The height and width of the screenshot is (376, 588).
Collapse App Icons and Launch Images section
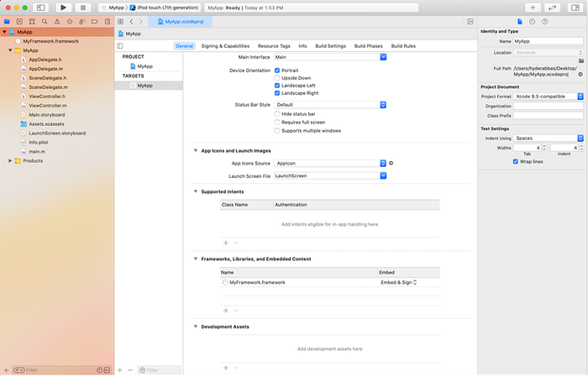click(x=196, y=150)
